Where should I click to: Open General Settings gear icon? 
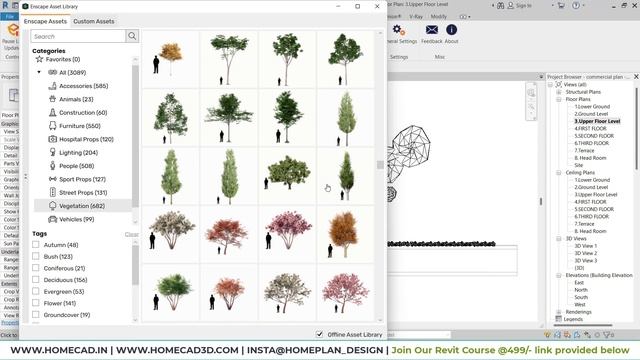click(x=398, y=30)
